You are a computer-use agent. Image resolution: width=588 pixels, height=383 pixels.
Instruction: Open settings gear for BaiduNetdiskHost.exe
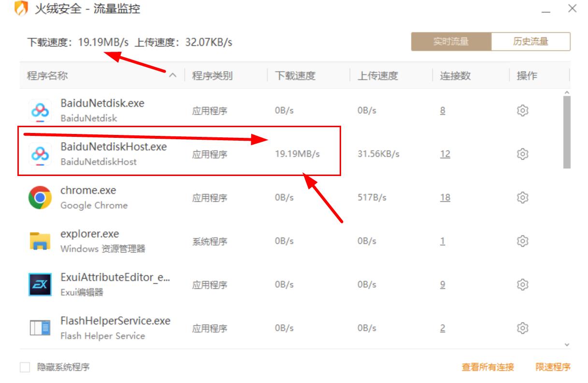click(522, 154)
